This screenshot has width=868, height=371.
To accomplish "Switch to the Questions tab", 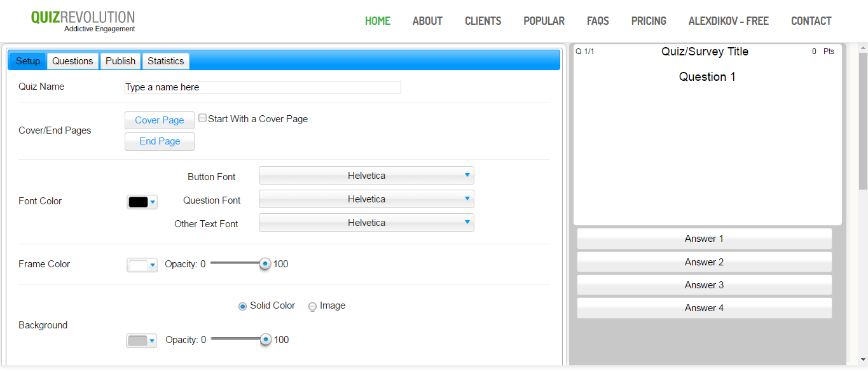I will [72, 61].
